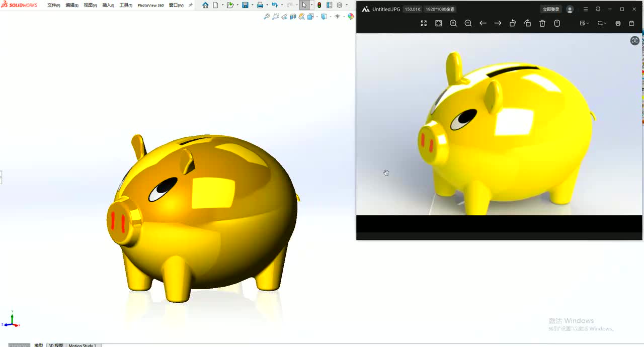Open the 插入 menu
The height and width of the screenshot is (347, 644).
pyautogui.click(x=108, y=5)
